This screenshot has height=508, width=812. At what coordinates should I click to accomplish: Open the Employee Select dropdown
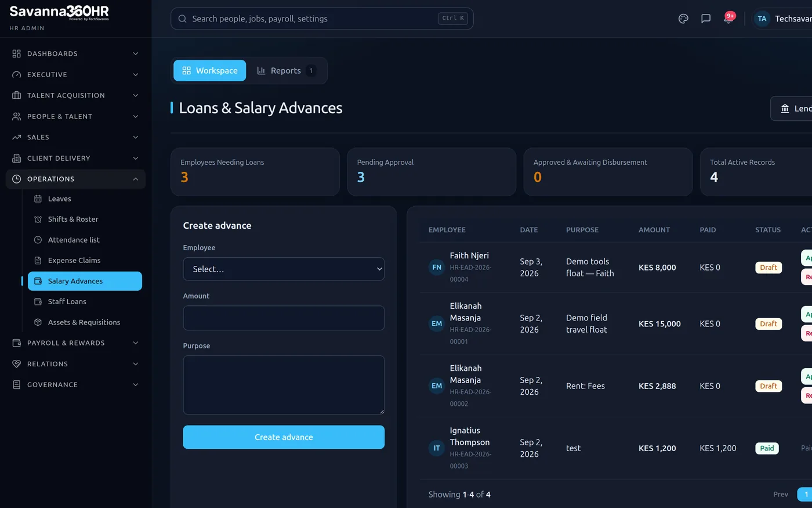click(x=284, y=269)
